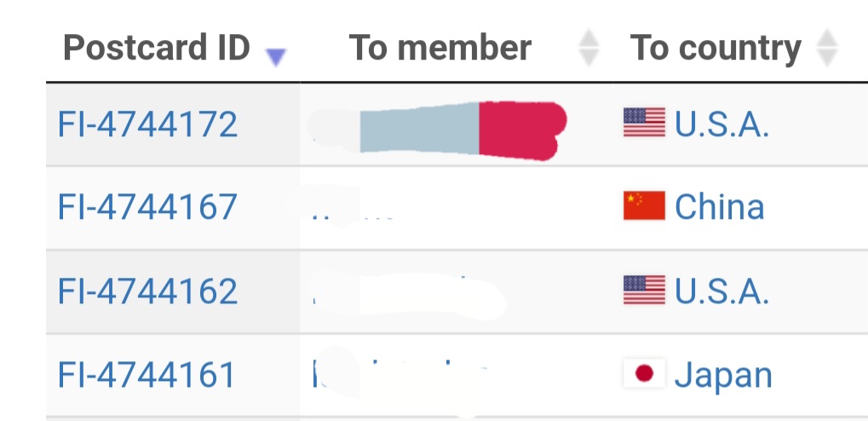Toggle the Postcard ID sort arrow
Screen dimensions: 868x421
point(275,56)
